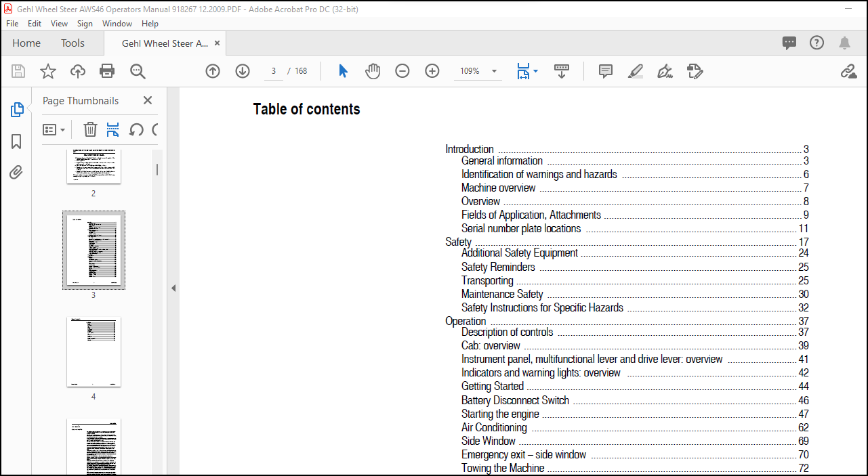The width and height of the screenshot is (868, 476).
Task: Delete selected page with trash icon
Action: pyautogui.click(x=90, y=129)
